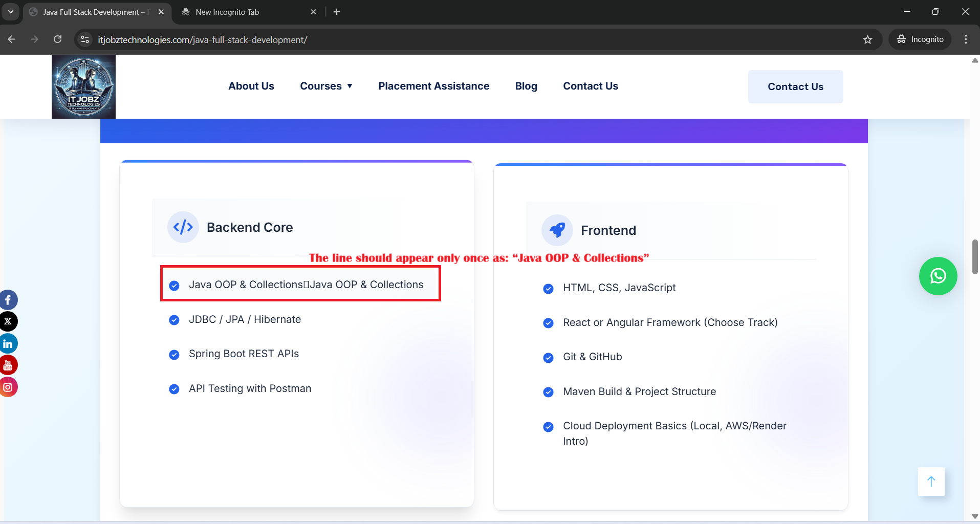Click the X (Twitter) share icon
The width and height of the screenshot is (980, 524).
tap(8, 321)
